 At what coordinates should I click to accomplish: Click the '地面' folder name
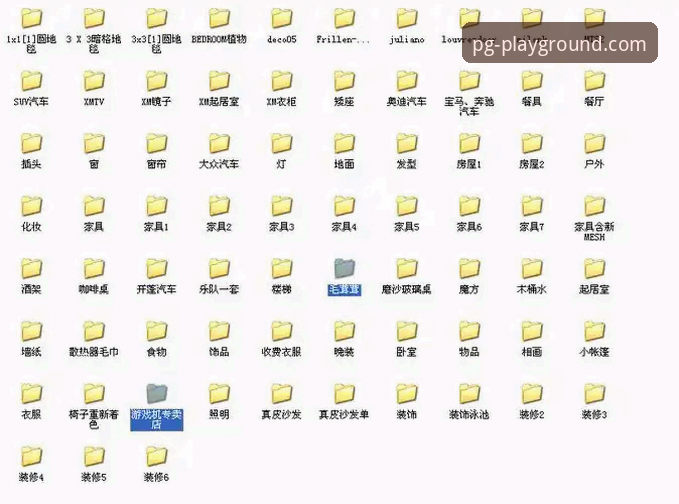pos(344,164)
